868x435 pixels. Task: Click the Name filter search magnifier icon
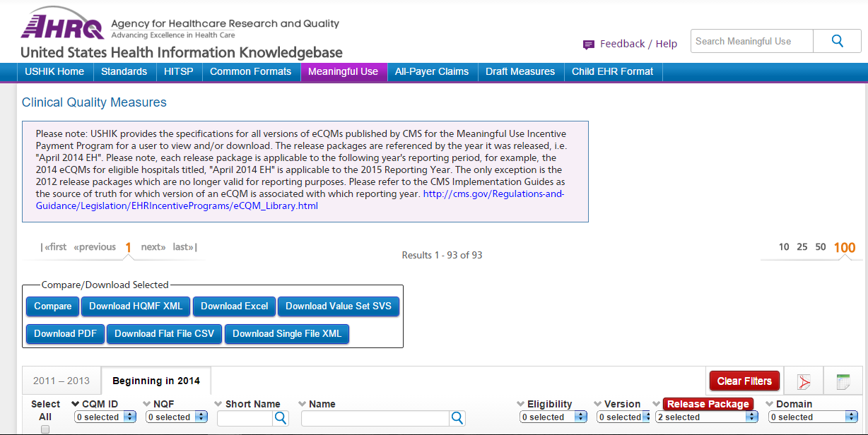coord(457,418)
